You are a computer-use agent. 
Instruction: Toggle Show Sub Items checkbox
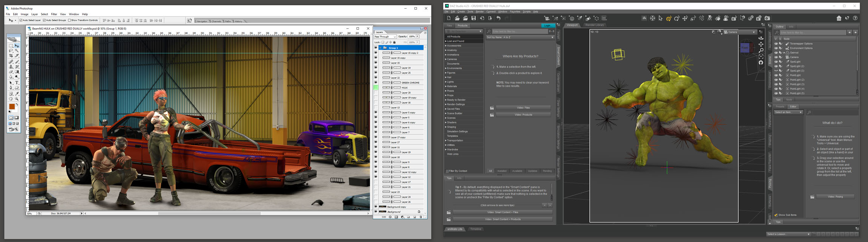click(776, 215)
